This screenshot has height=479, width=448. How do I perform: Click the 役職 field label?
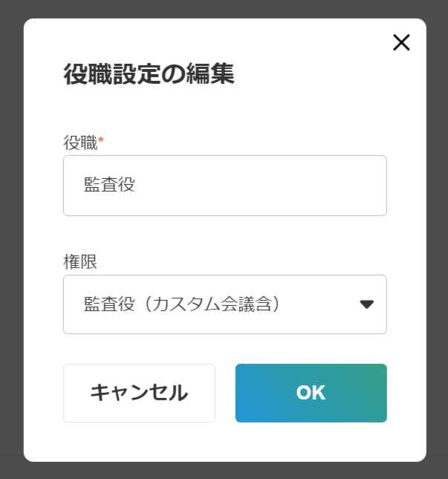click(x=80, y=143)
